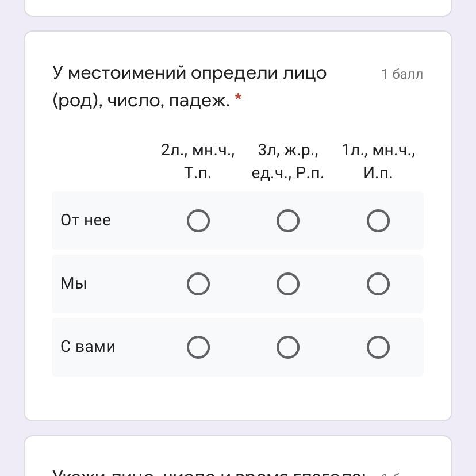Viewport: 476px width, 476px height.
Task: Select '1л., мн.ч., И.п.' for 'С вами'
Action: click(378, 347)
